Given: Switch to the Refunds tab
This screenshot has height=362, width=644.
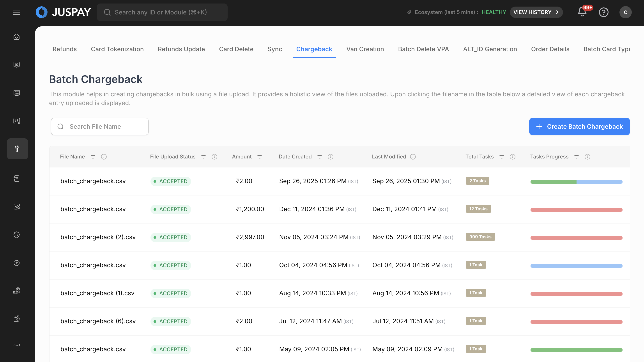Looking at the screenshot, I should point(64,49).
